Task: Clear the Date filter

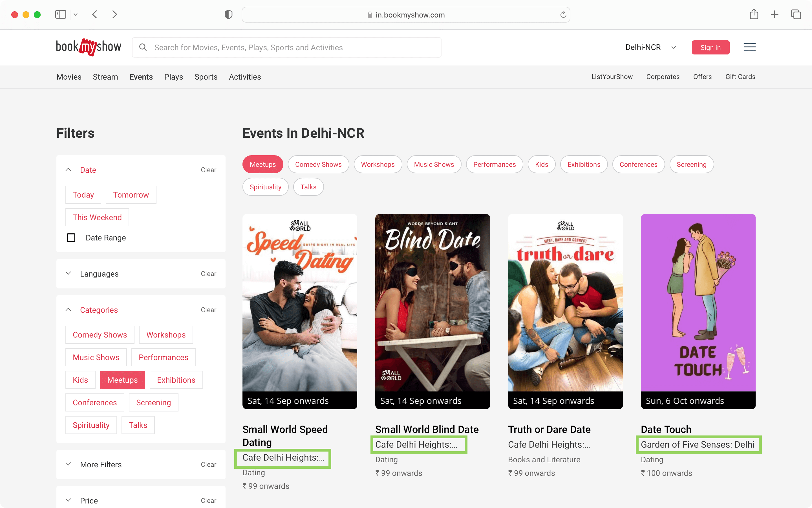Action: tap(208, 170)
